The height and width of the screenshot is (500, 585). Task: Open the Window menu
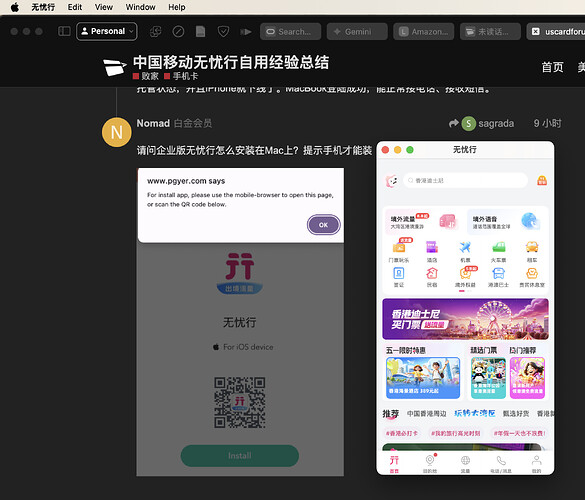140,7
